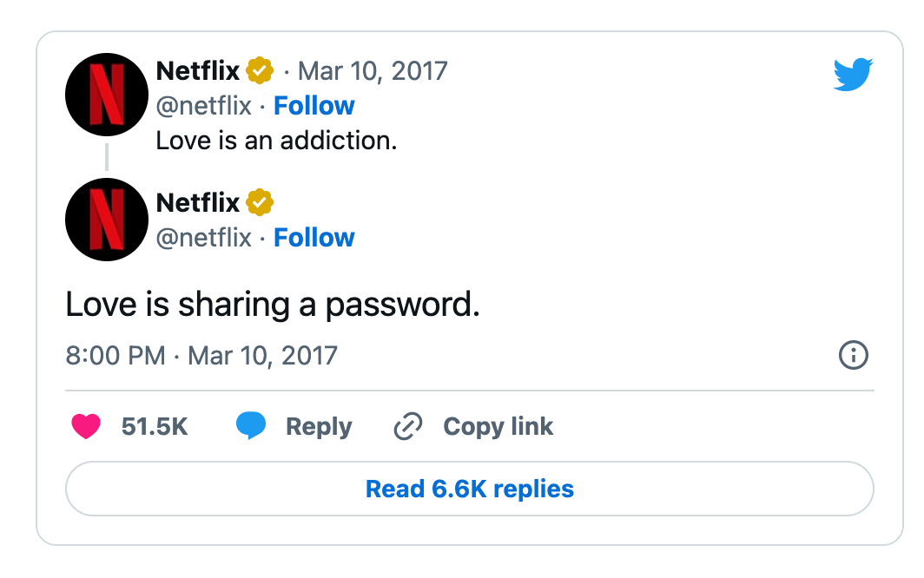Click the chain link icon
This screenshot has height=578, width=924.
point(408,427)
